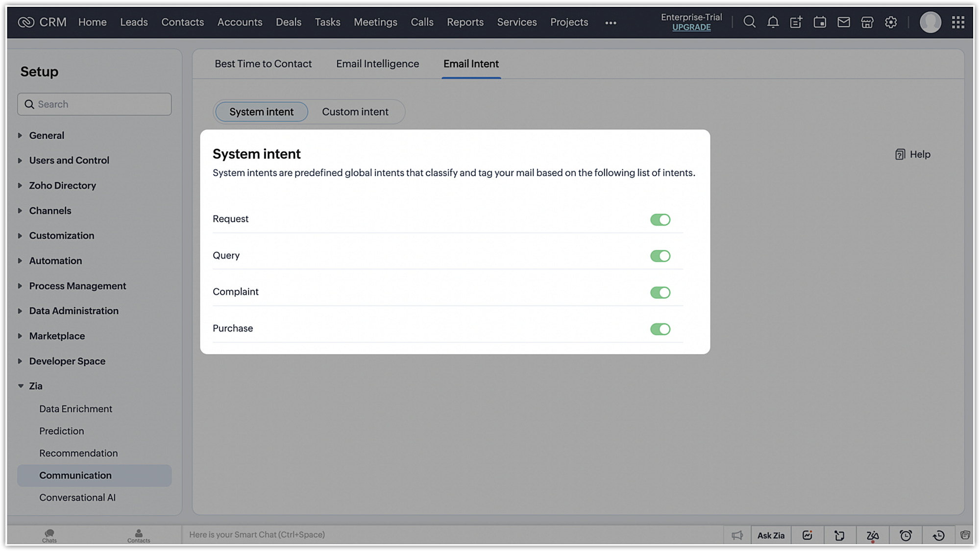Open the Deals module menu
Image resolution: width=980 pixels, height=551 pixels.
pos(288,22)
